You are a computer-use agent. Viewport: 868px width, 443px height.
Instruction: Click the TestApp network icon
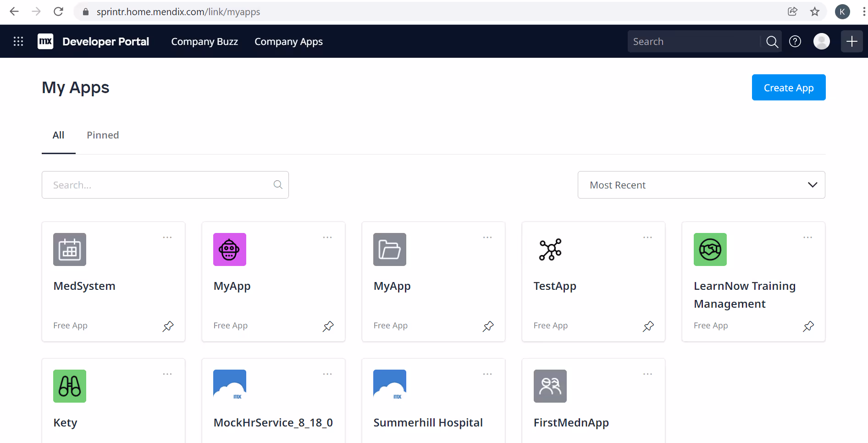(x=550, y=249)
